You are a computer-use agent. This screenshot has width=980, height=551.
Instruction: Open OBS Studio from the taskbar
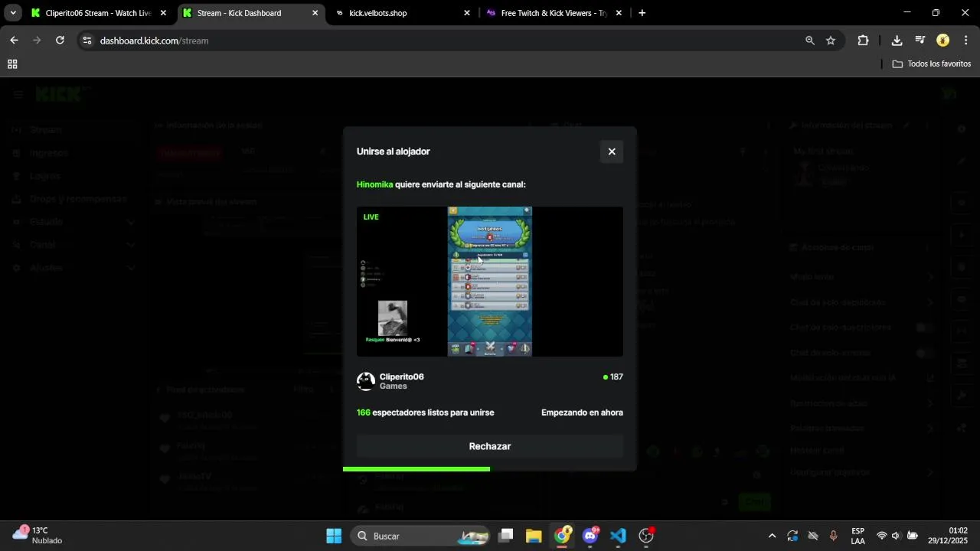646,536
